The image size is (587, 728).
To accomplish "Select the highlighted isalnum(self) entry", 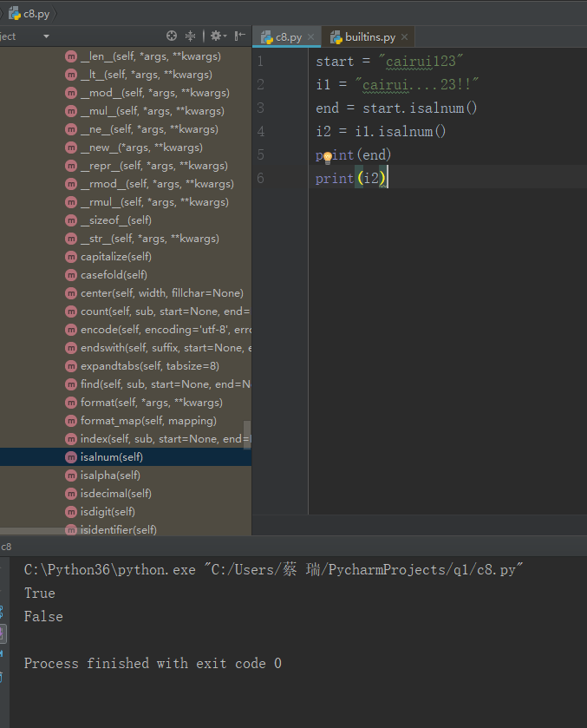I will [x=126, y=457].
